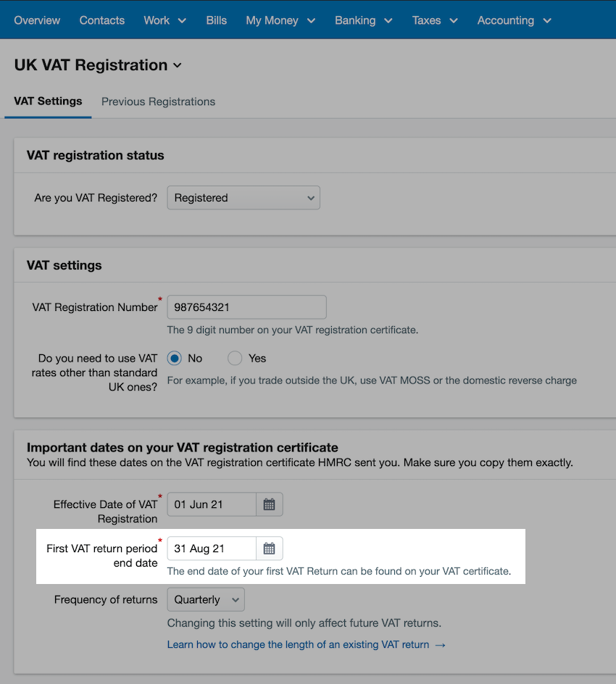Screen dimensions: 616x684
Task: Select the VAT Settings tab
Action: tap(48, 101)
